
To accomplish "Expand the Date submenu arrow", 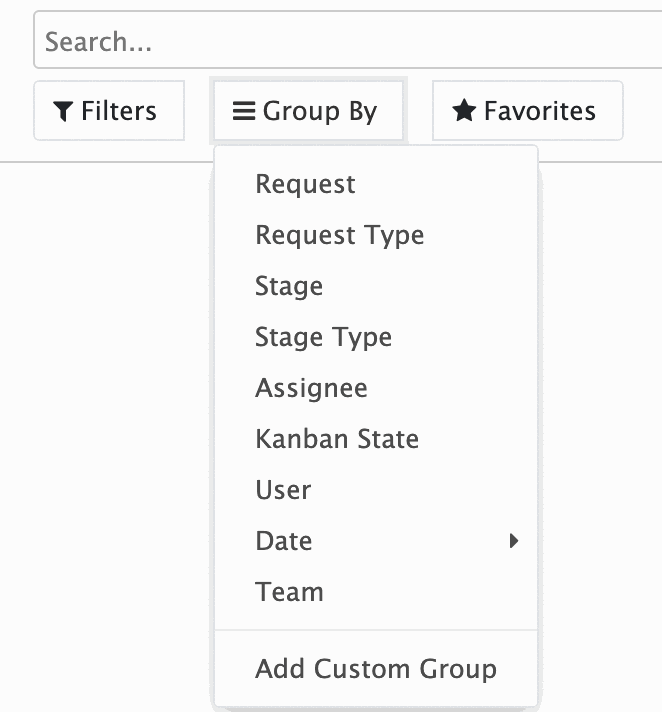I will click(514, 541).
